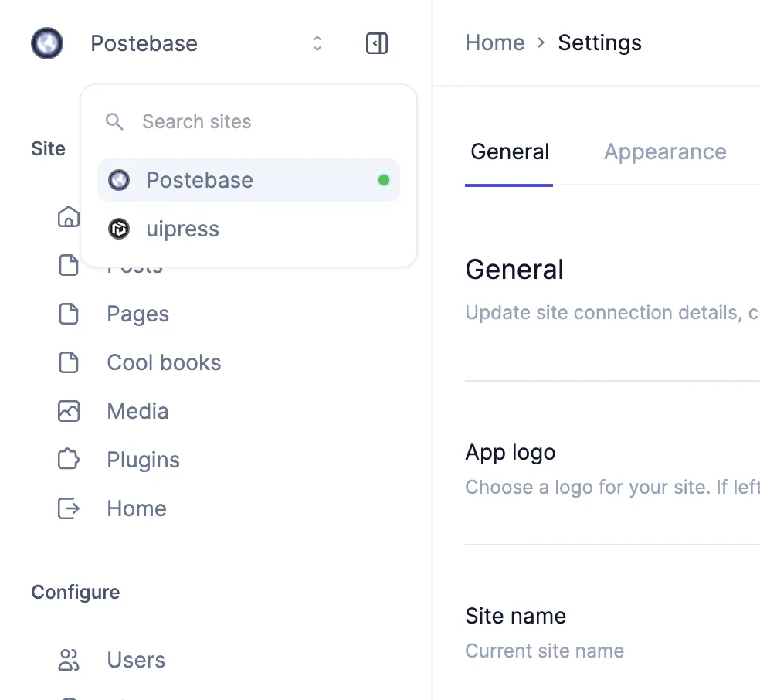Viewport: 760px width, 700px height.
Task: Toggle the site switcher chevron arrows
Action: click(317, 43)
